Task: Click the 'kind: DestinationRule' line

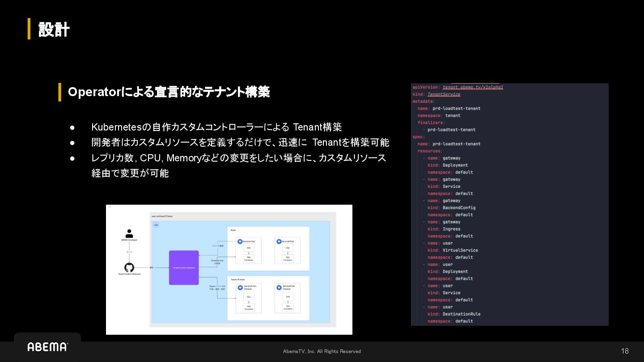Action: coord(454,314)
